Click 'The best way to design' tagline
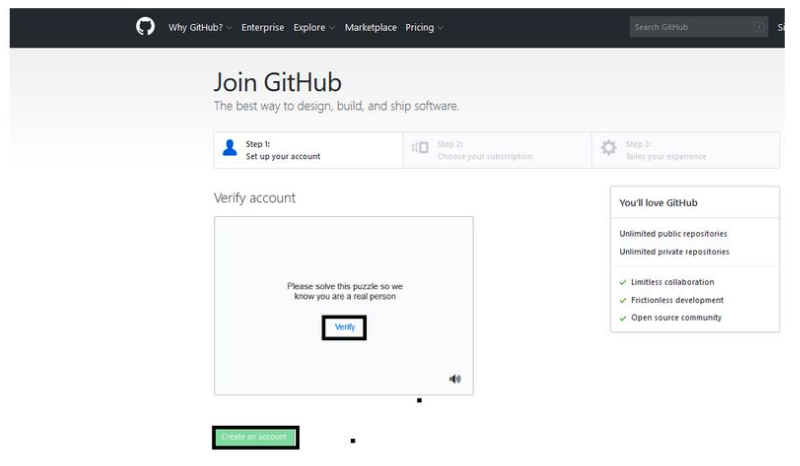This screenshot has width=800, height=466. pyautogui.click(x=336, y=106)
